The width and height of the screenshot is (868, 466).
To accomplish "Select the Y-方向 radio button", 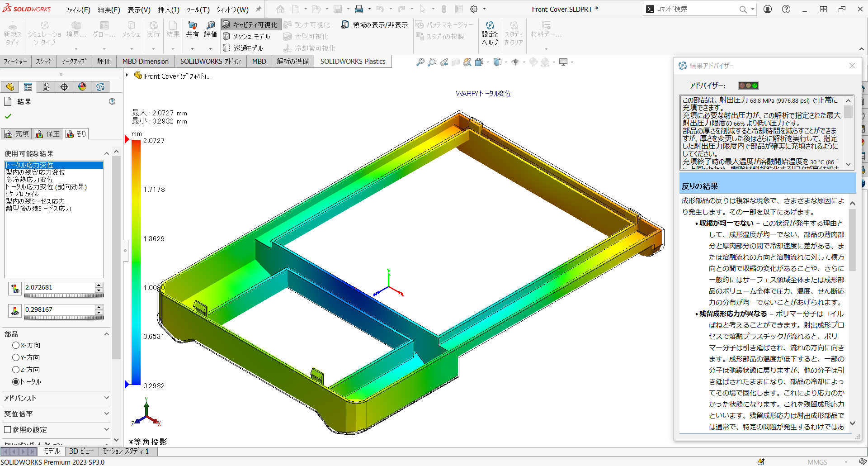I will click(16, 357).
